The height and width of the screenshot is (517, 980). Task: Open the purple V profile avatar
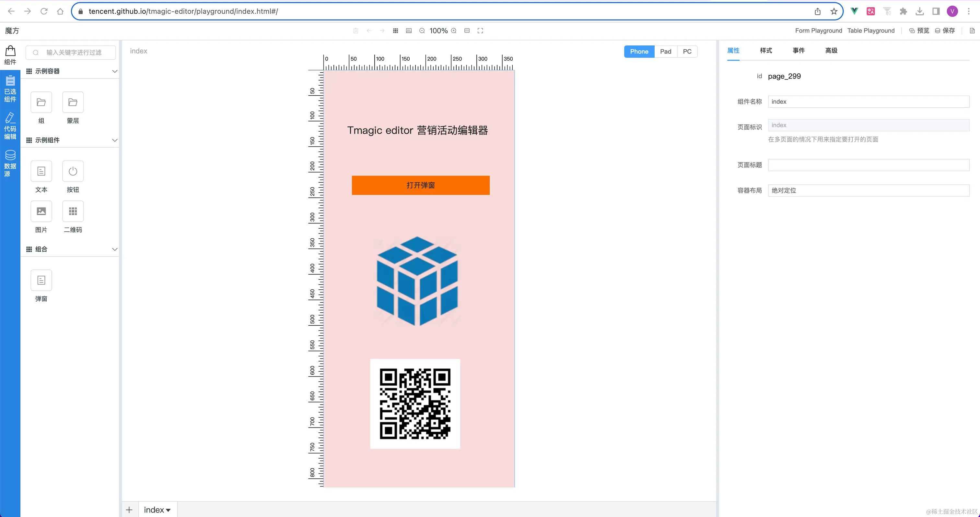tap(952, 11)
